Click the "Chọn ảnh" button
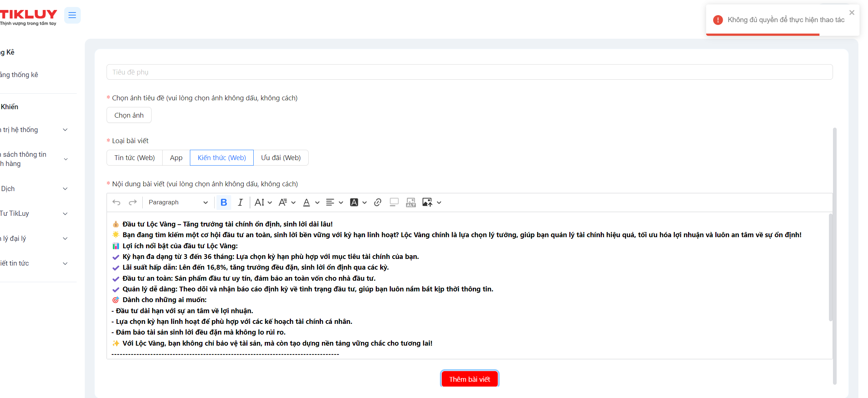The width and height of the screenshot is (868, 398). coord(129,115)
